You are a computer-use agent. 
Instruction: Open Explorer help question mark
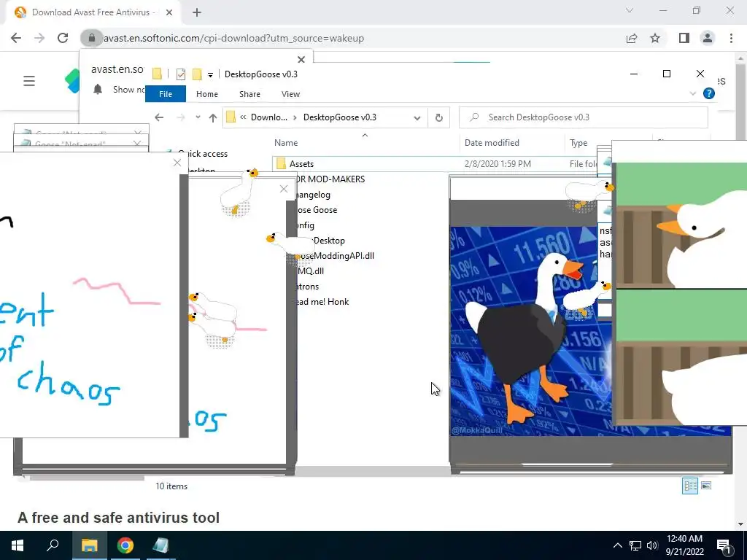click(x=709, y=94)
